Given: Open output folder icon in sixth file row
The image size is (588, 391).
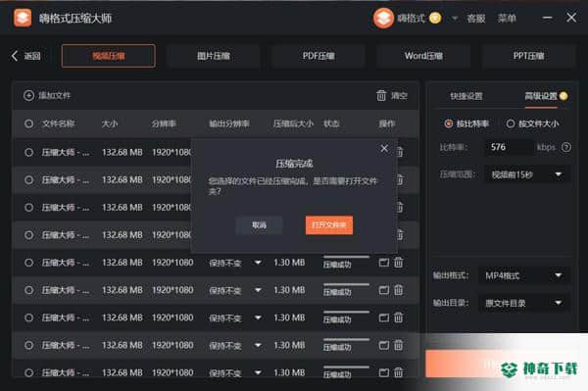Looking at the screenshot, I should point(383,290).
